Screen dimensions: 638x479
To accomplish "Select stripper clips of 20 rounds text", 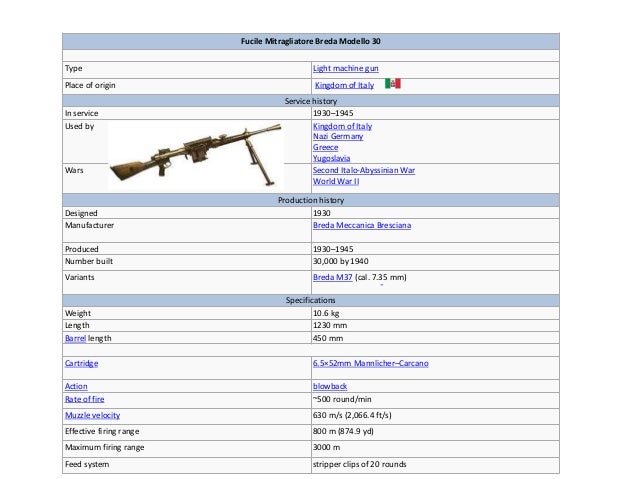I will tap(359, 464).
